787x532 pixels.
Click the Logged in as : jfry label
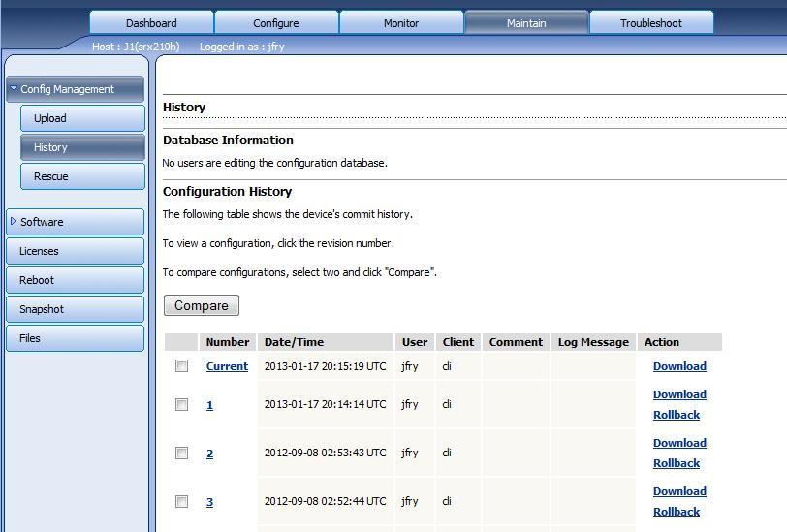242,47
